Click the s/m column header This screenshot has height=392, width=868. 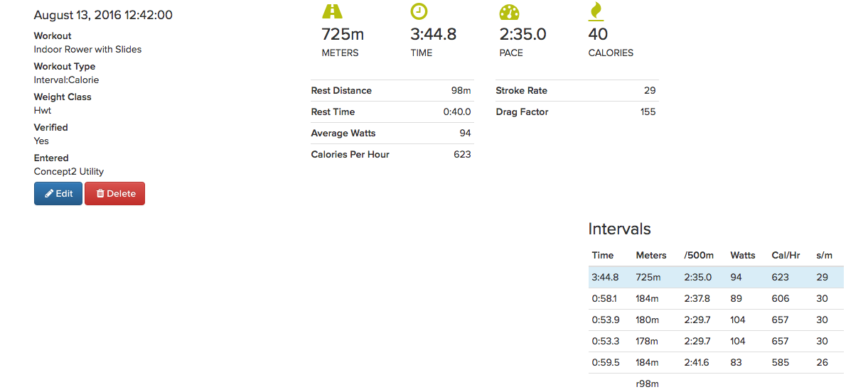click(x=824, y=255)
